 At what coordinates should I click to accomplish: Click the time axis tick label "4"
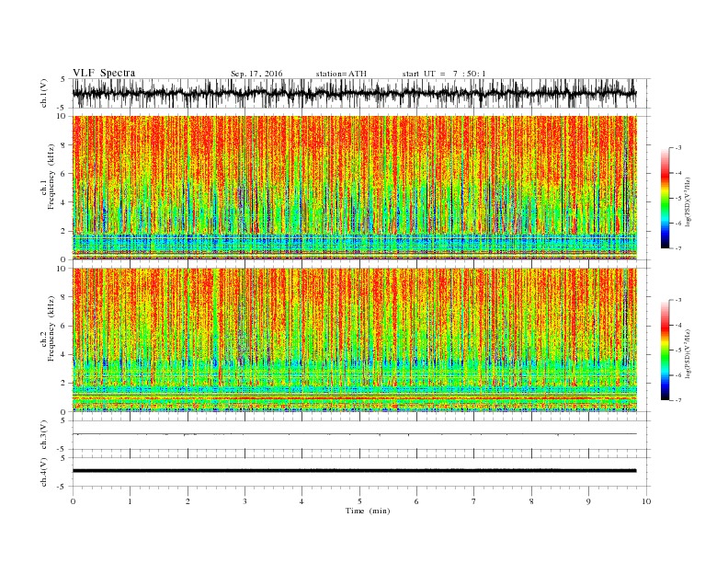tap(301, 501)
